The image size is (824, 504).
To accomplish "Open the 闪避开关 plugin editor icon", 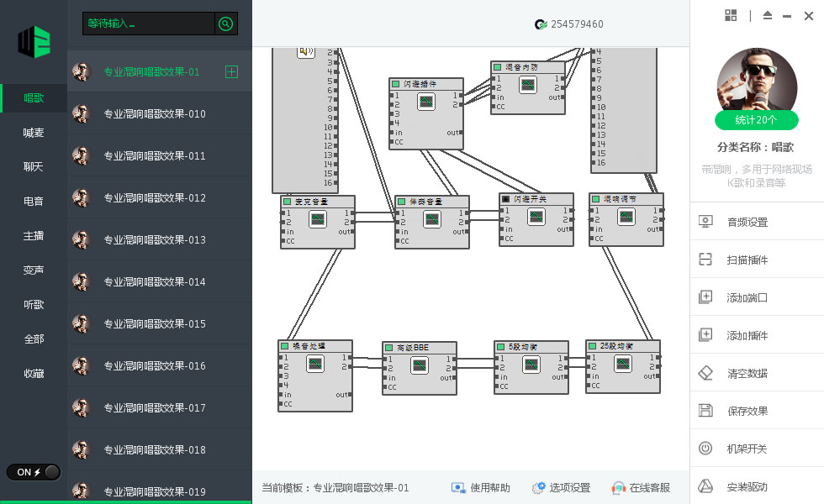I will pos(536,217).
